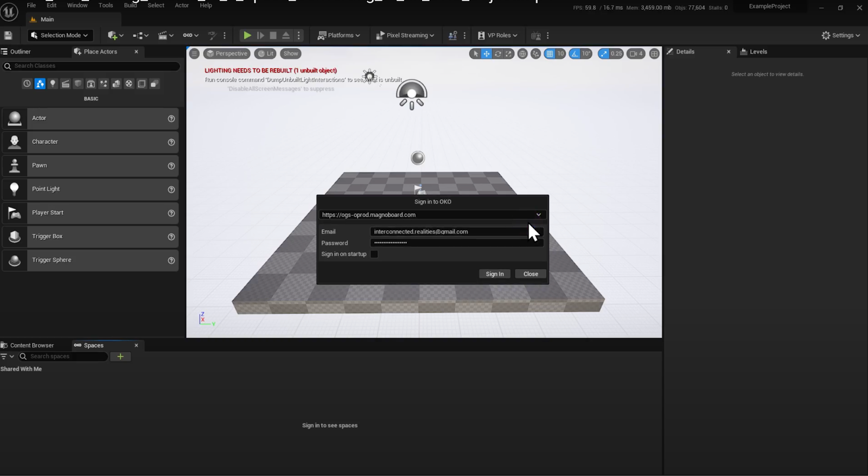Image resolution: width=868 pixels, height=476 pixels.
Task: Click the save icon in the main toolbar
Action: (8, 35)
